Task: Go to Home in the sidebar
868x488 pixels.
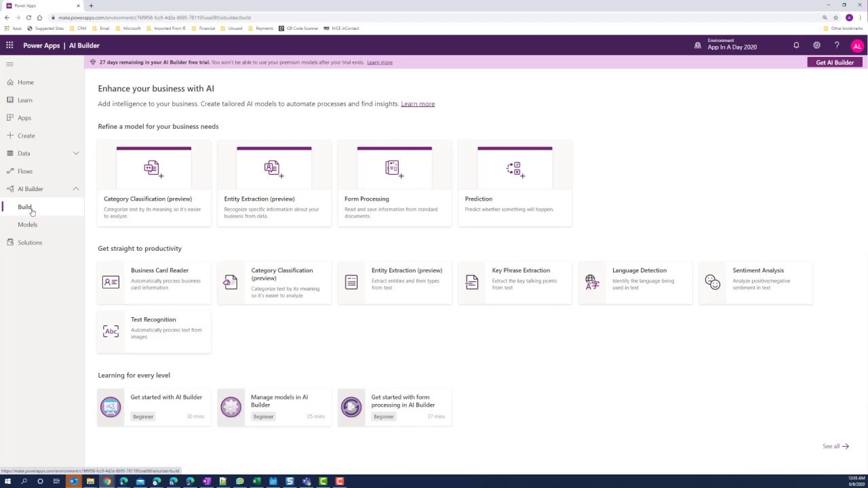Action: pos(26,82)
